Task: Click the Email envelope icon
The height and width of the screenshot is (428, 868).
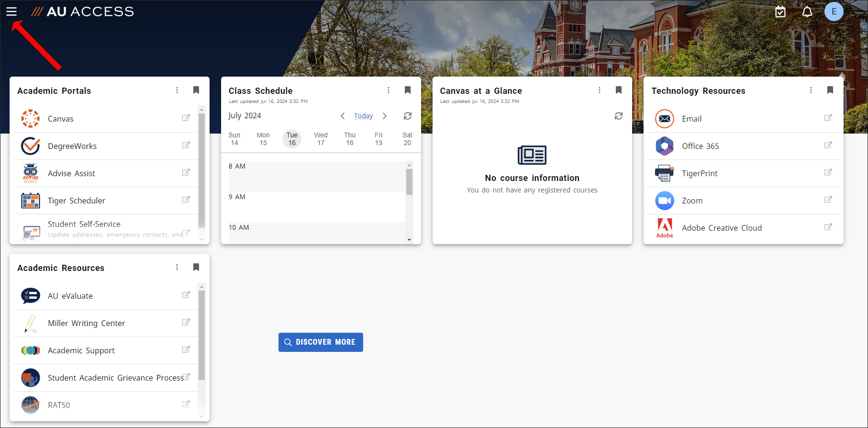Action: click(x=665, y=119)
